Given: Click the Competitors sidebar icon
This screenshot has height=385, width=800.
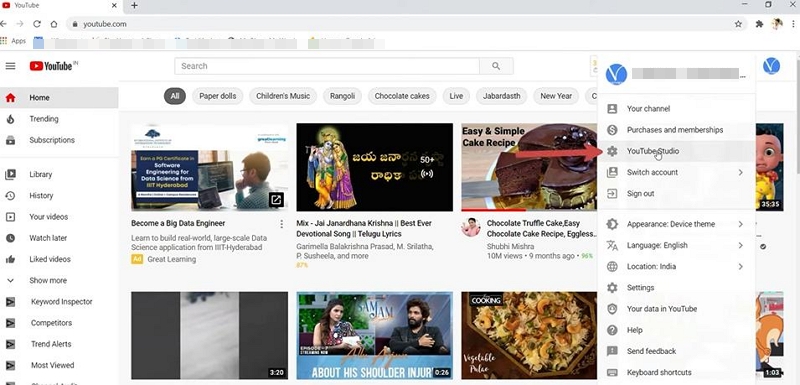Looking at the screenshot, I should [10, 323].
